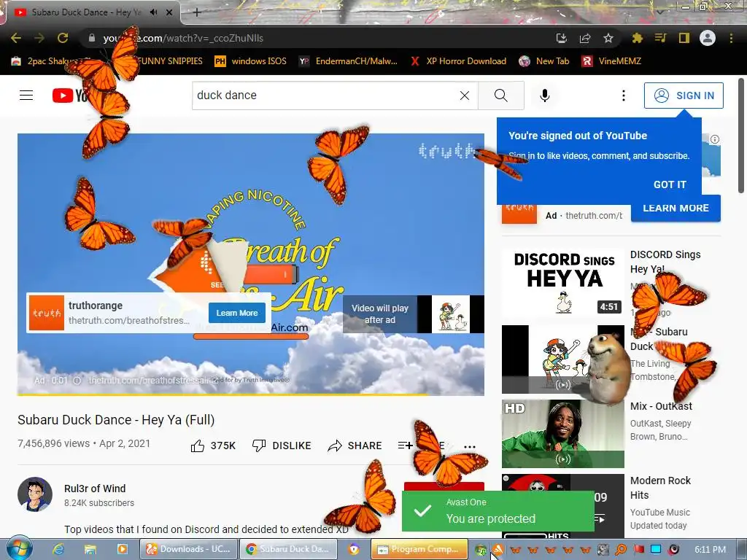Screen dimensions: 747x560
Task: Click the YouTube search magnifier button
Action: point(500,96)
